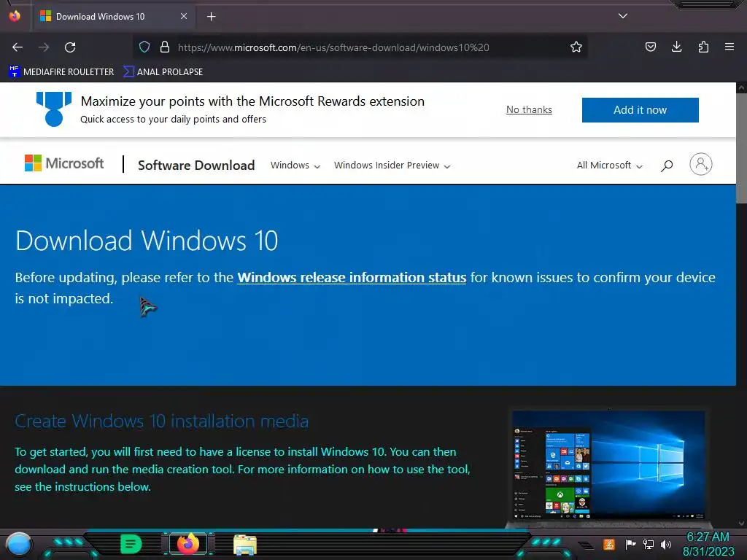Click the Microsoft logo

tap(64, 163)
